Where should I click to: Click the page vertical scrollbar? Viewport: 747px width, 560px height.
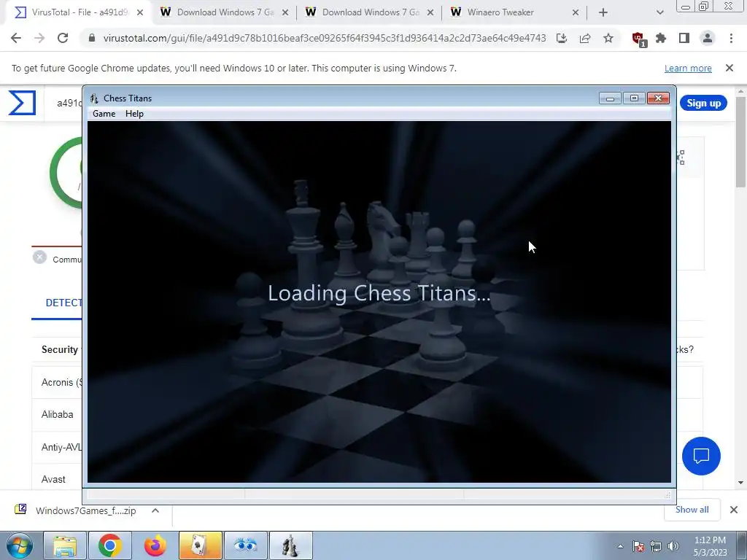(x=741, y=143)
